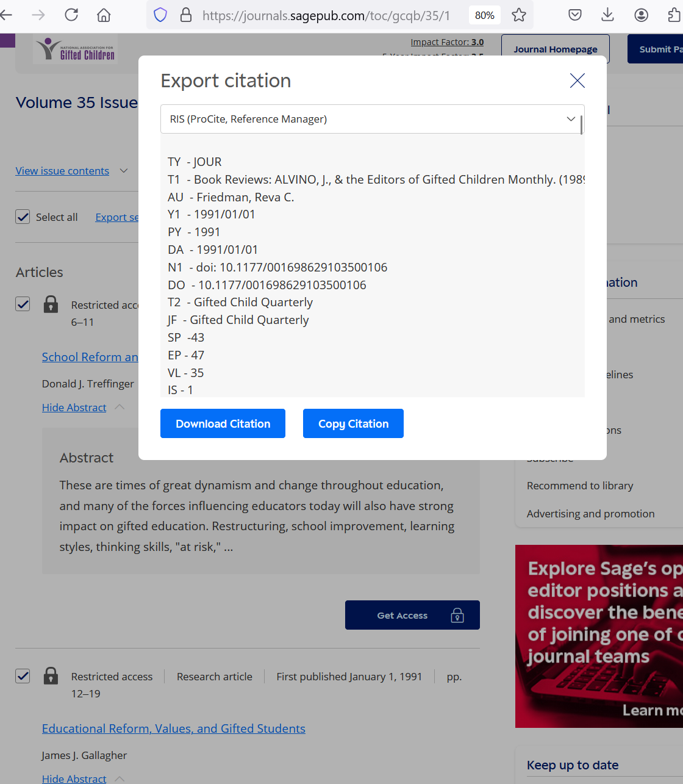The height and width of the screenshot is (784, 683).
Task: Collapse abstract chevron under Gallagher article
Action: (x=120, y=779)
